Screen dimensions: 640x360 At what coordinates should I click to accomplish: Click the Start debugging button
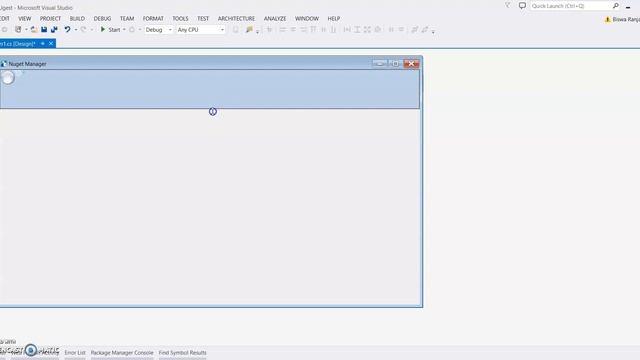pos(110,29)
